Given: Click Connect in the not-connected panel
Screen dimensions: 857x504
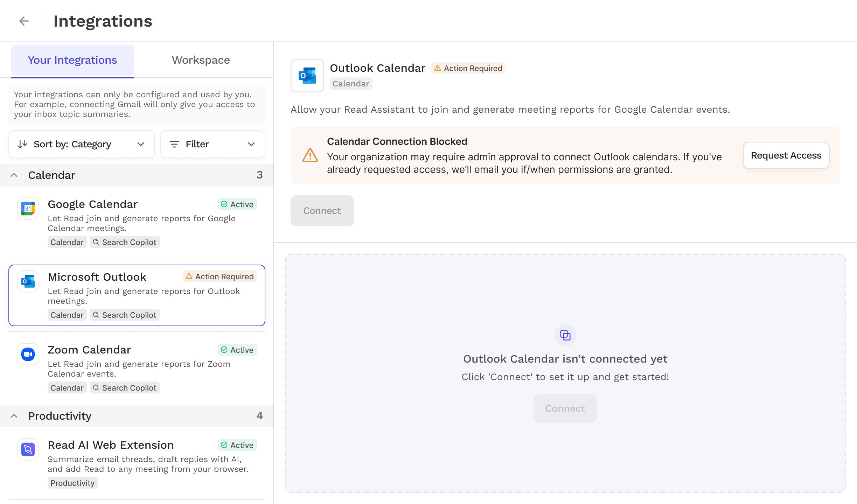Looking at the screenshot, I should pyautogui.click(x=565, y=408).
